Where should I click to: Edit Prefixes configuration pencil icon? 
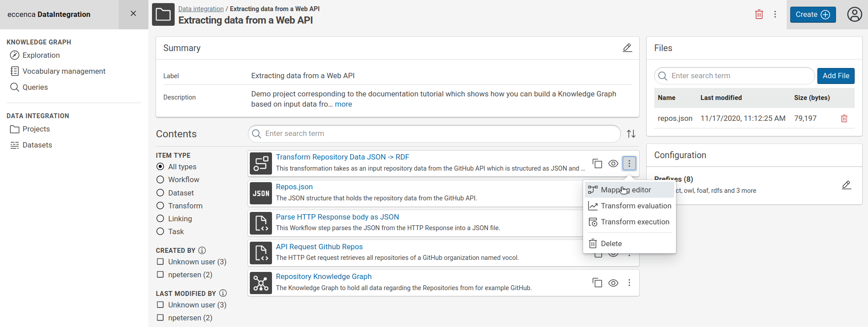(x=846, y=185)
